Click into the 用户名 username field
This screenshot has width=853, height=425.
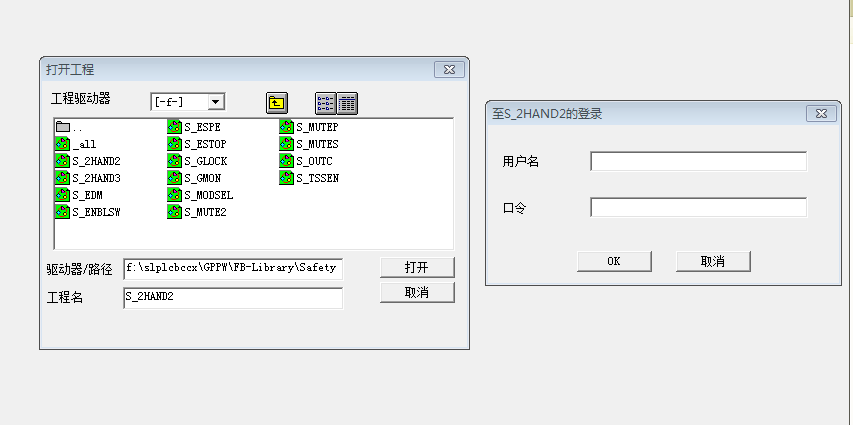(698, 162)
